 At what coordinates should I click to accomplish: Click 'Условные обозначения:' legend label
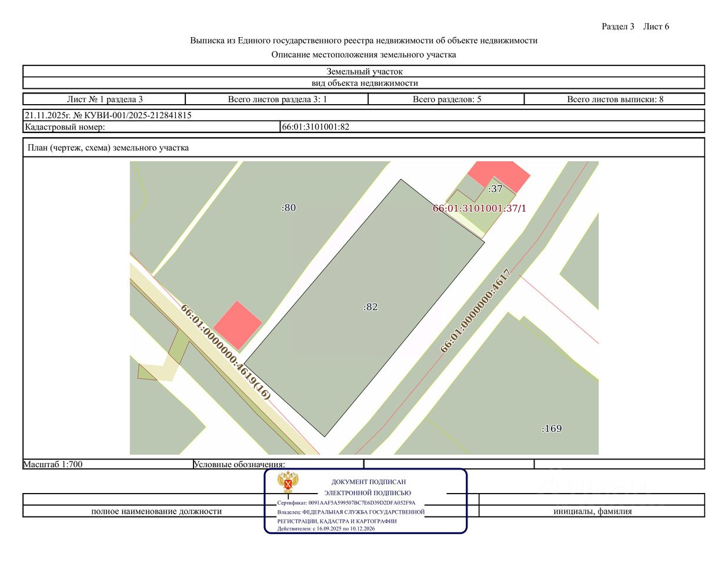[239, 464]
